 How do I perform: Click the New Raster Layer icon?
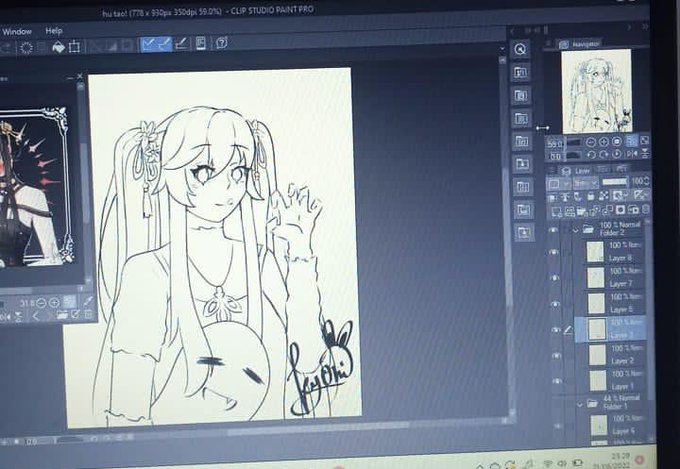tap(556, 213)
